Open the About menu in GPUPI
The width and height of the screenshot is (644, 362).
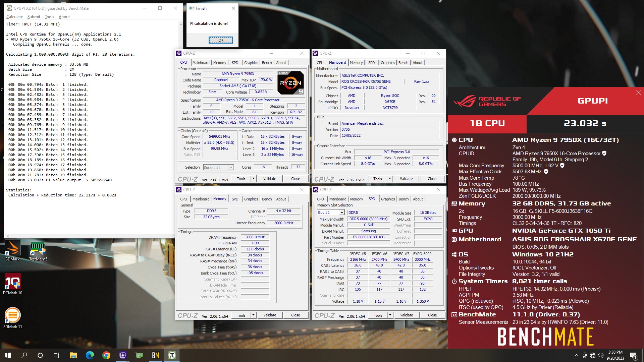64,17
